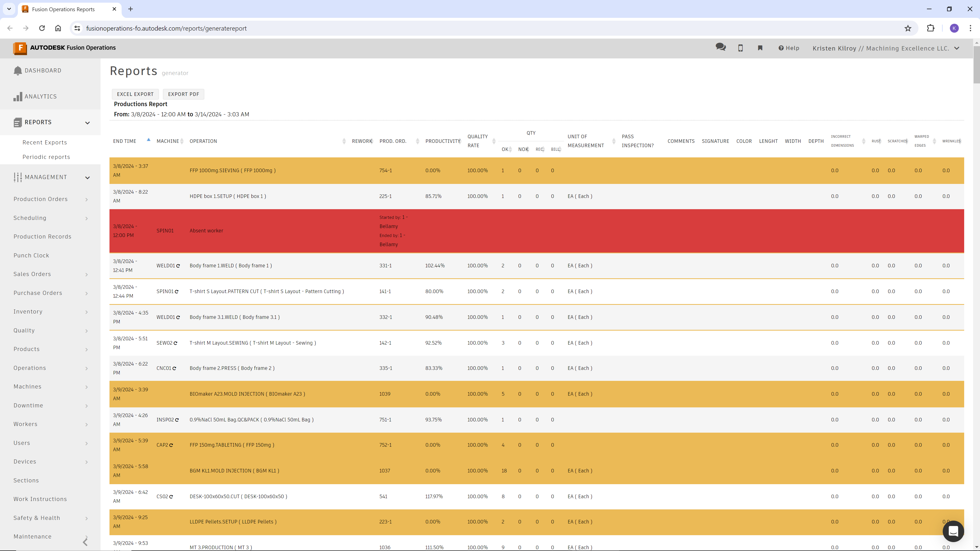The width and height of the screenshot is (980, 551).
Task: Open the chat messages icon in top bar
Action: tap(720, 48)
